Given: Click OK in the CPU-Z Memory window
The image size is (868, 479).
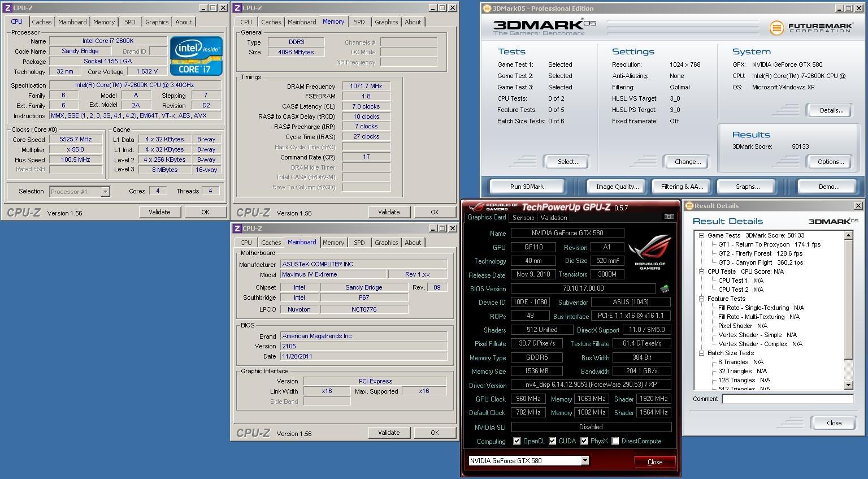Looking at the screenshot, I should coord(435,212).
